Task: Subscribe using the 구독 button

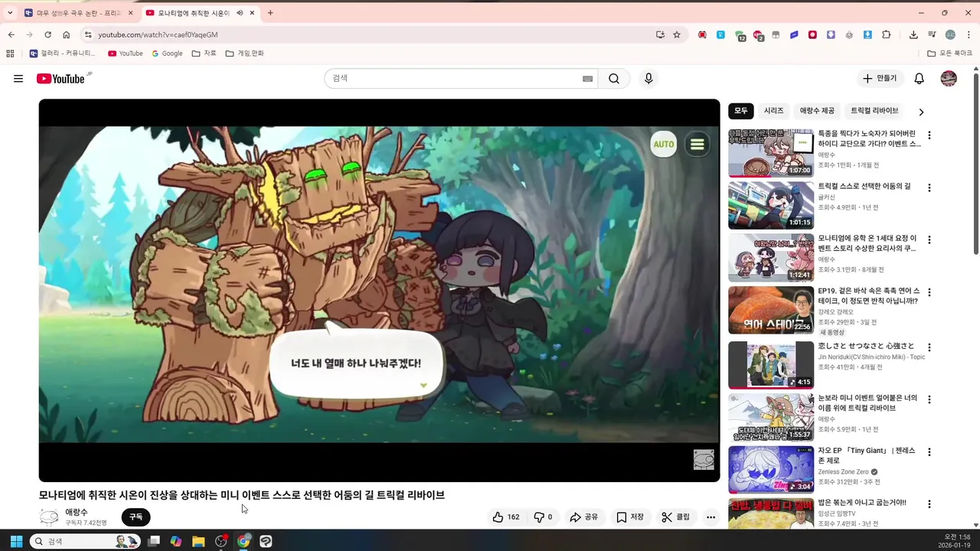Action: pos(136,517)
